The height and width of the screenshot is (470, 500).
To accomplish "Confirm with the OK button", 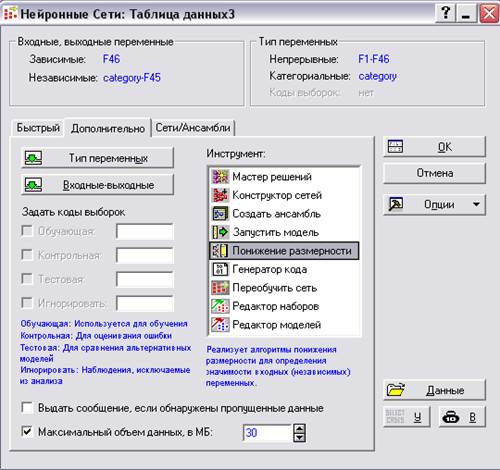I will 435,147.
